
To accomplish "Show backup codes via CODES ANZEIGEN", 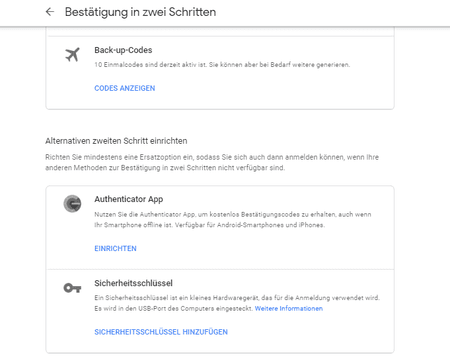I will (x=125, y=88).
